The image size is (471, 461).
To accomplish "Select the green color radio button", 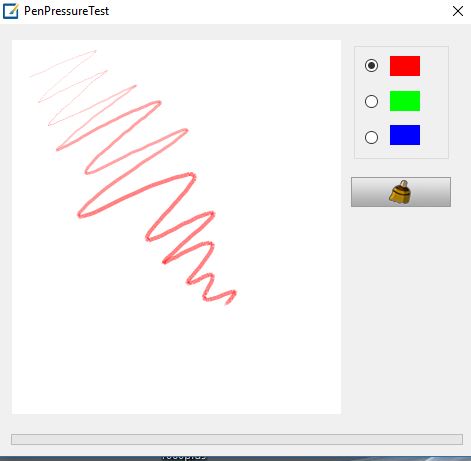I will point(371,101).
